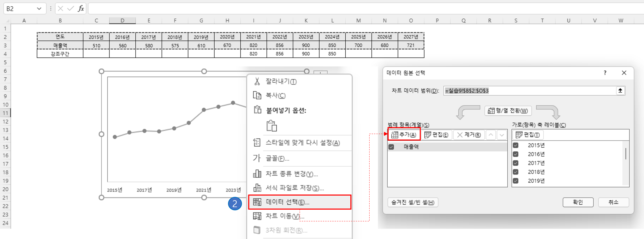
Task: Open the Name Box dropdown arrow
Action: pyautogui.click(x=39, y=9)
